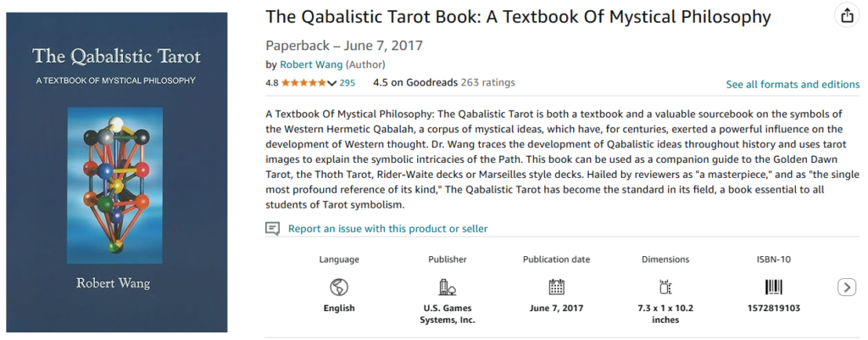Expand the star rating breakdown chevron
This screenshot has height=340, width=868.
tap(331, 83)
